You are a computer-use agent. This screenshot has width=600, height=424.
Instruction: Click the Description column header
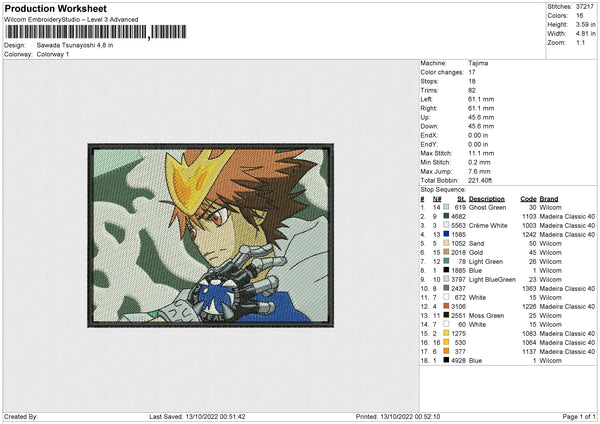tap(487, 199)
